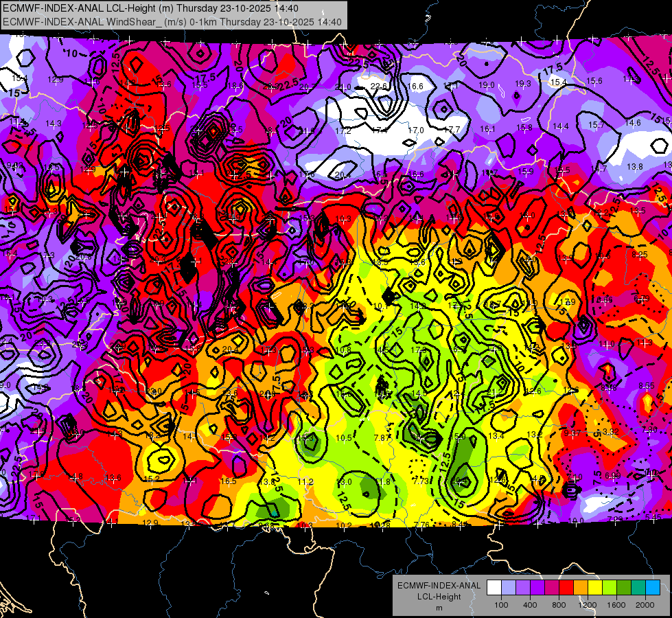Click the teal legend swatch

(x=638, y=588)
